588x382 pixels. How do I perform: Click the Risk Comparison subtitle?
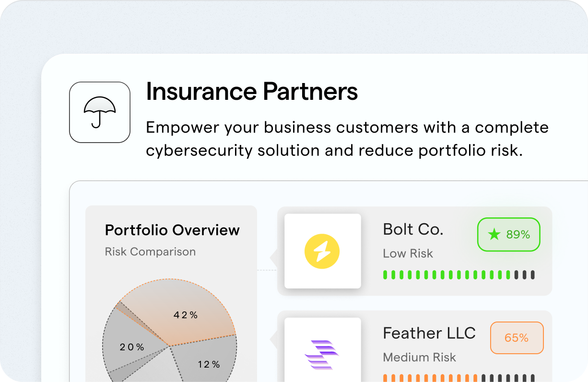tap(150, 252)
